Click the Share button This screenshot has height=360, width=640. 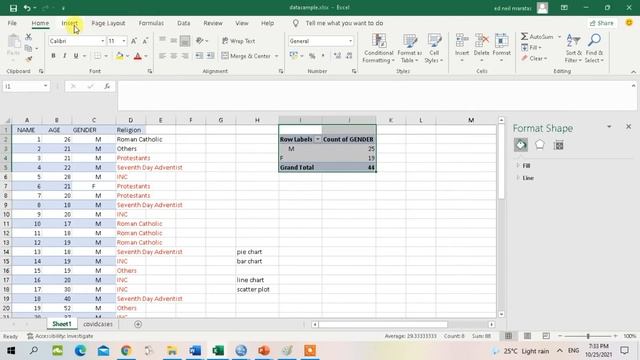(602, 23)
